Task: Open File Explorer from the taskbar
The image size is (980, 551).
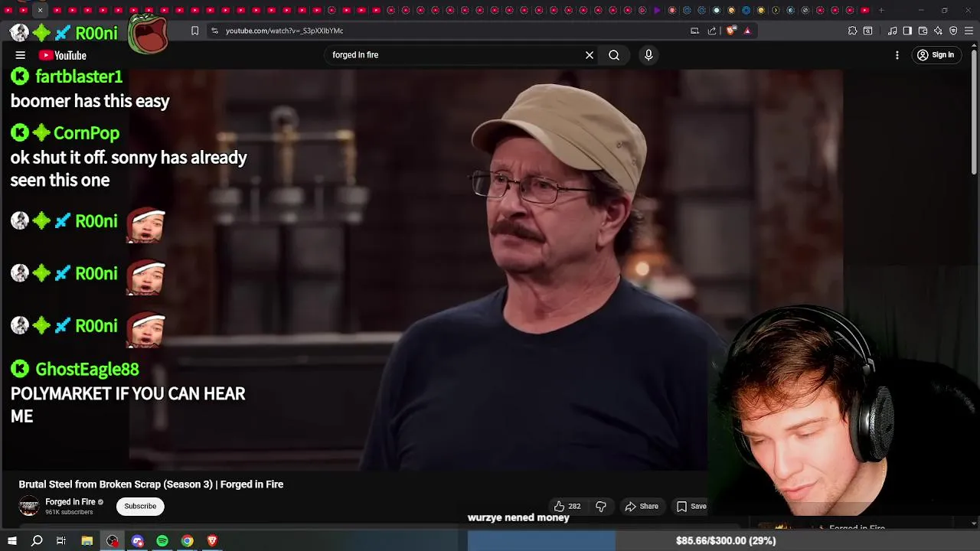Action: [x=87, y=540]
